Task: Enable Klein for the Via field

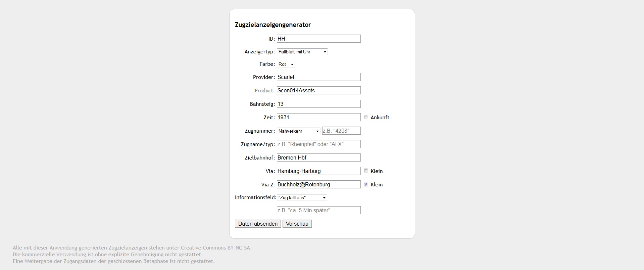Action: (x=366, y=171)
